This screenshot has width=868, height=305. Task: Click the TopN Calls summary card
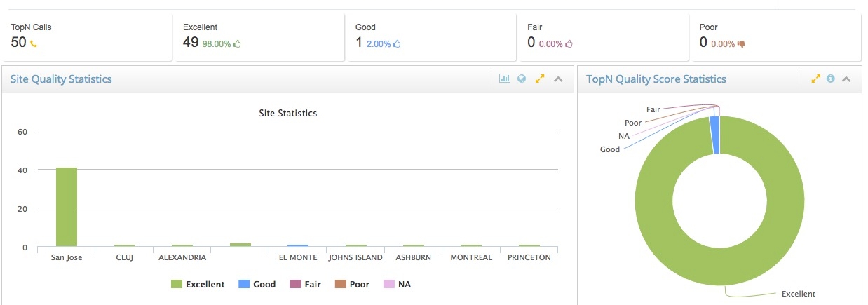pyautogui.click(x=87, y=37)
